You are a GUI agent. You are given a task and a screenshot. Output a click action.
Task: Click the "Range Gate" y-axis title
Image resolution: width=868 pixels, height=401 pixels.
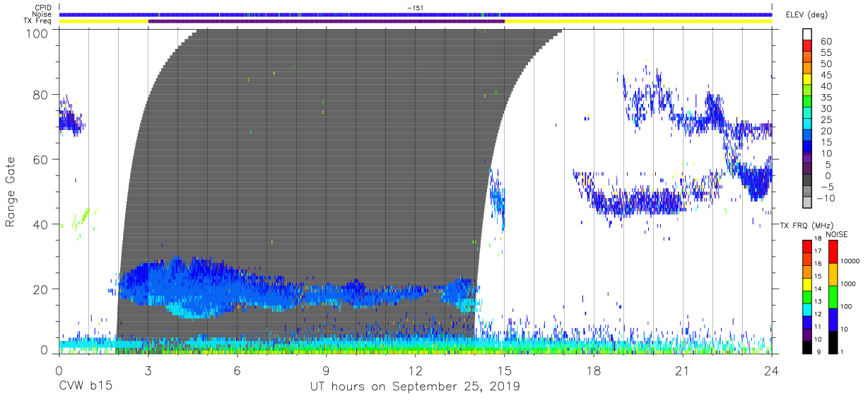(x=11, y=191)
